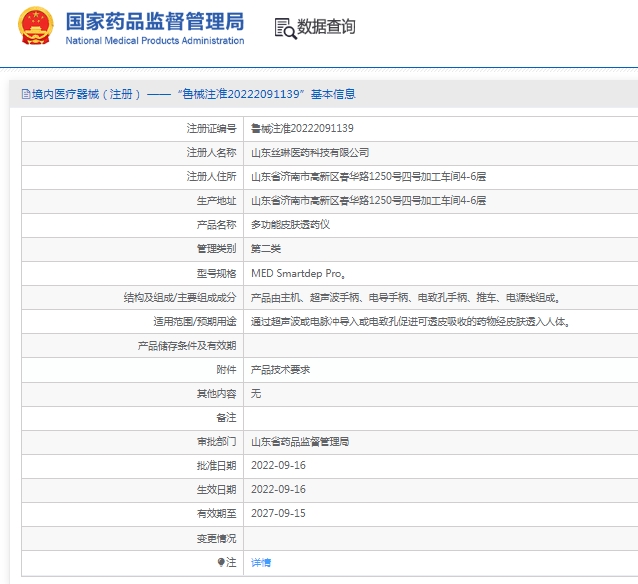Click the 注册人名称 label
This screenshot has height=584, width=638.
(212, 153)
